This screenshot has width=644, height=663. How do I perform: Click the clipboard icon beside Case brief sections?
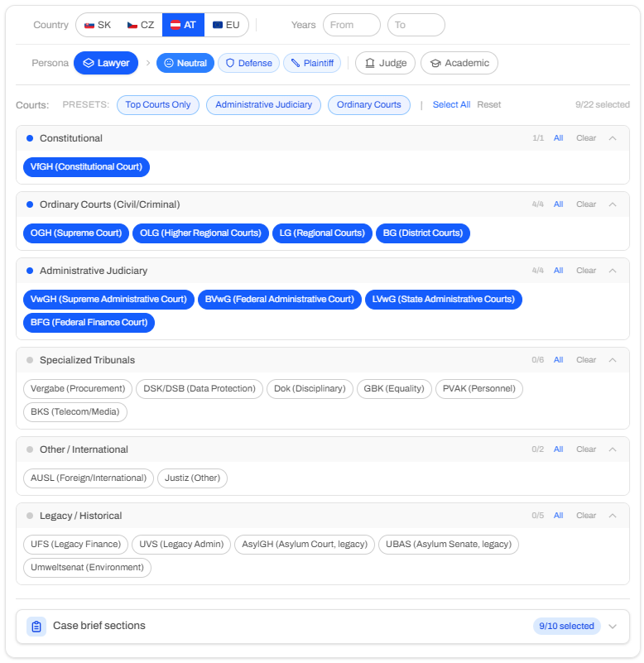coord(35,627)
